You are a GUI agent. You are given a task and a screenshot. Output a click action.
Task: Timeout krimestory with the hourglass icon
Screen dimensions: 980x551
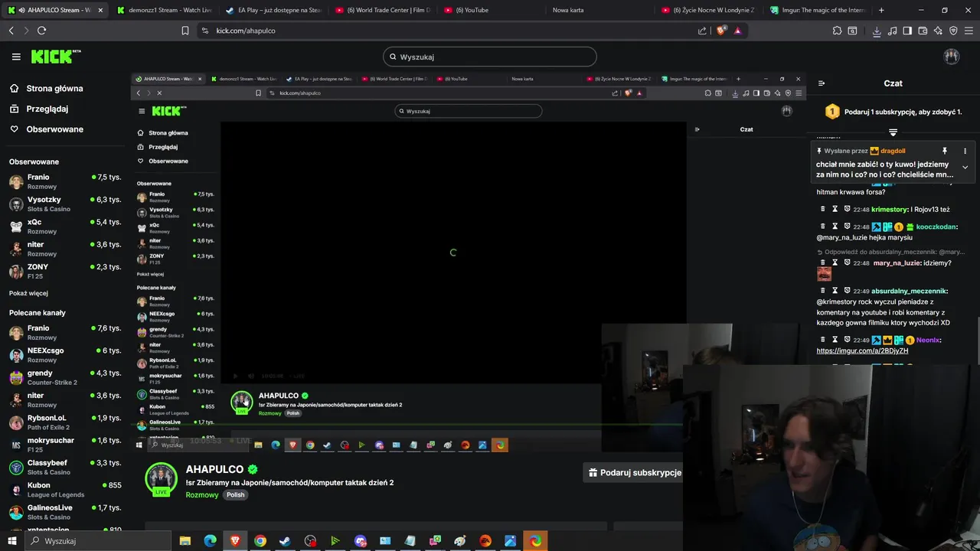tap(835, 209)
